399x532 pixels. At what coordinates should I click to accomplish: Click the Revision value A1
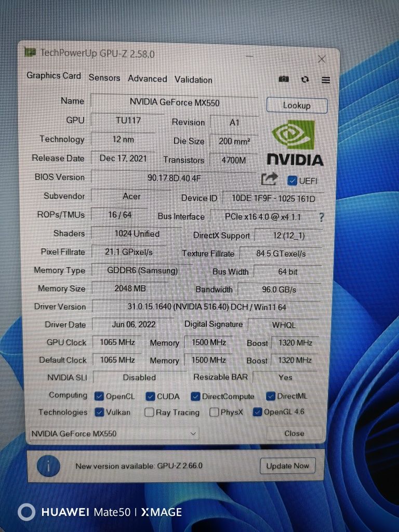tap(234, 123)
